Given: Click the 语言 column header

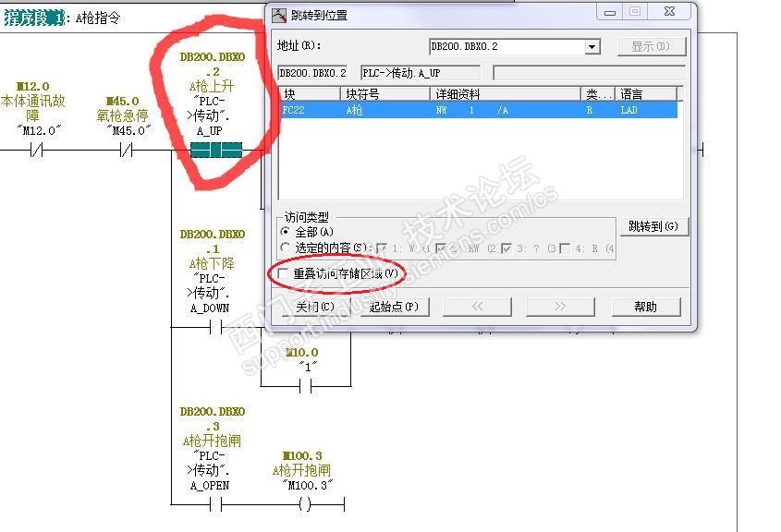Looking at the screenshot, I should point(646,93).
